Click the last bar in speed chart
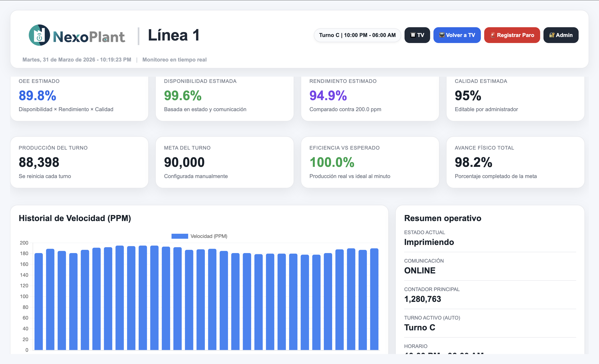This screenshot has width=599, height=364. click(374, 299)
